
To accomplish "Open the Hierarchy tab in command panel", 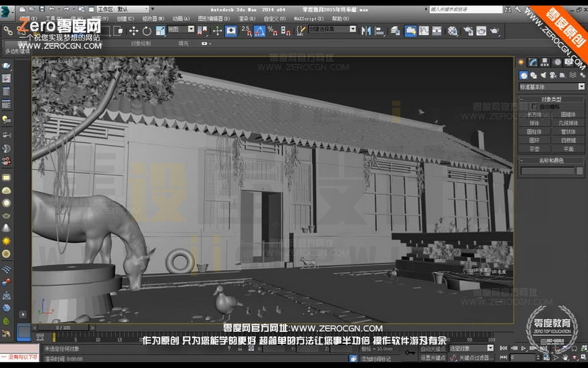I will (x=545, y=62).
